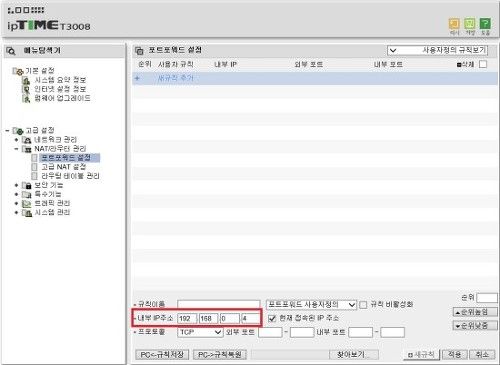Click the page icon beside 라우팅 테이블 관리
Viewport: 500px width, 365px height.
pos(34,176)
